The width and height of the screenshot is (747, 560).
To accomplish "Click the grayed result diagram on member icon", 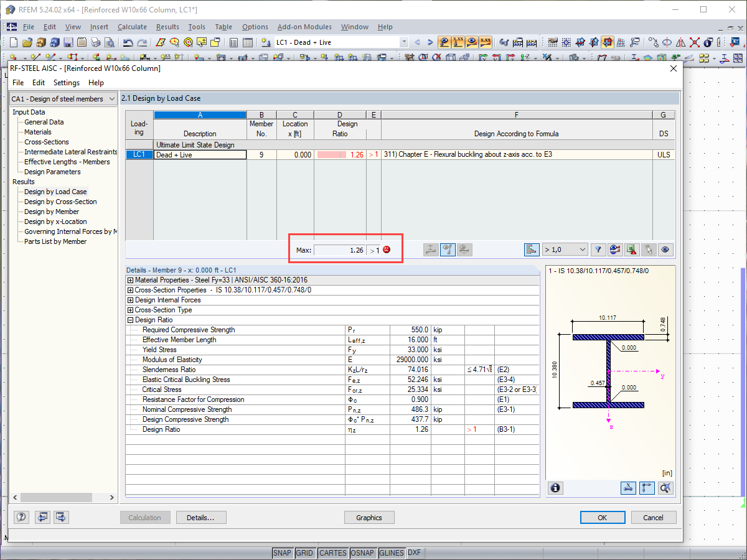I will 431,250.
